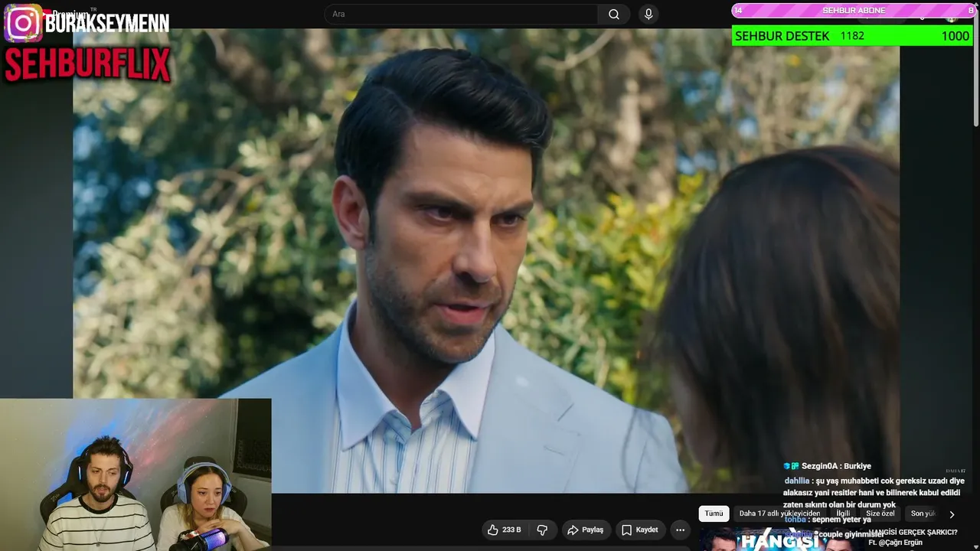Click the Instagram logo overlay
980x551 pixels.
point(23,23)
